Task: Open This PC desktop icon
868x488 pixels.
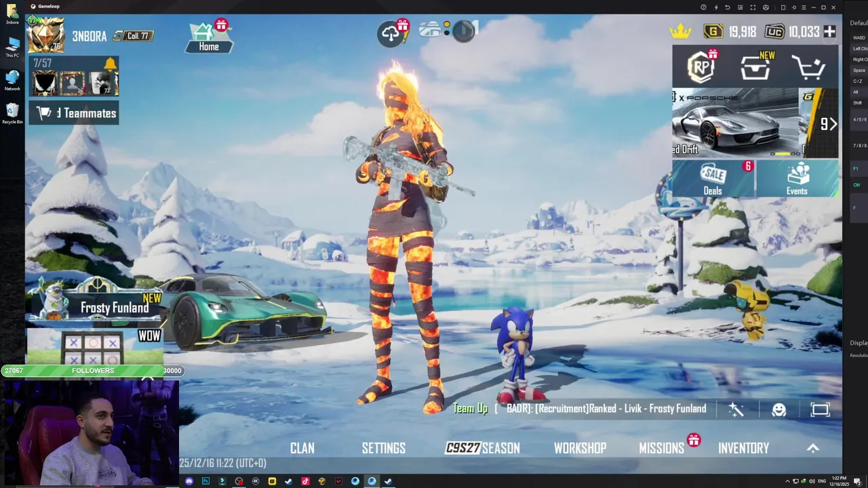Action: click(x=12, y=47)
